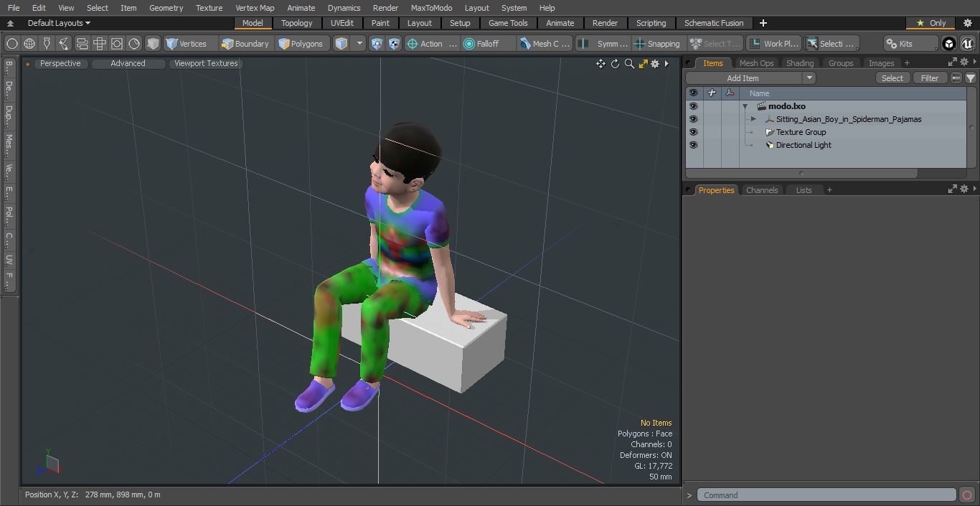Click the red record circle beside Command
Viewport: 980px width, 506px height.
click(x=966, y=495)
